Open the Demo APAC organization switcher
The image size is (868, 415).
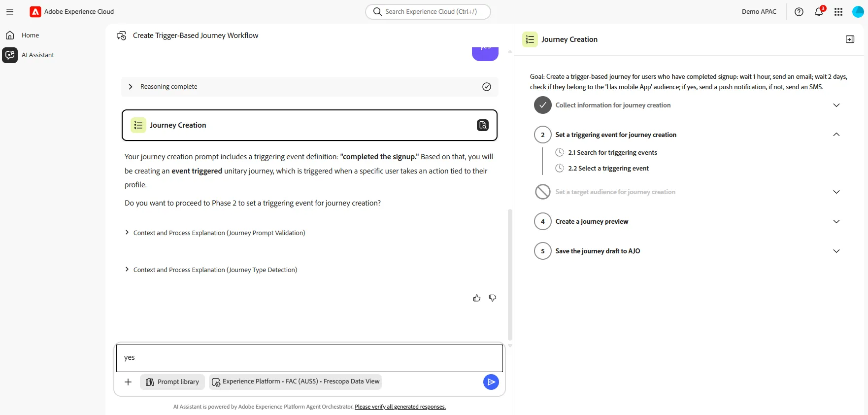click(759, 12)
